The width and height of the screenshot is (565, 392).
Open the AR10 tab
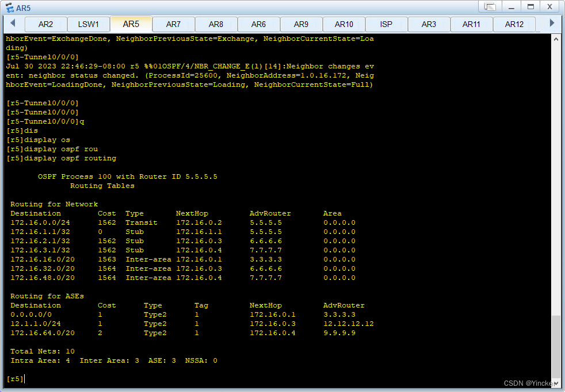tap(343, 24)
